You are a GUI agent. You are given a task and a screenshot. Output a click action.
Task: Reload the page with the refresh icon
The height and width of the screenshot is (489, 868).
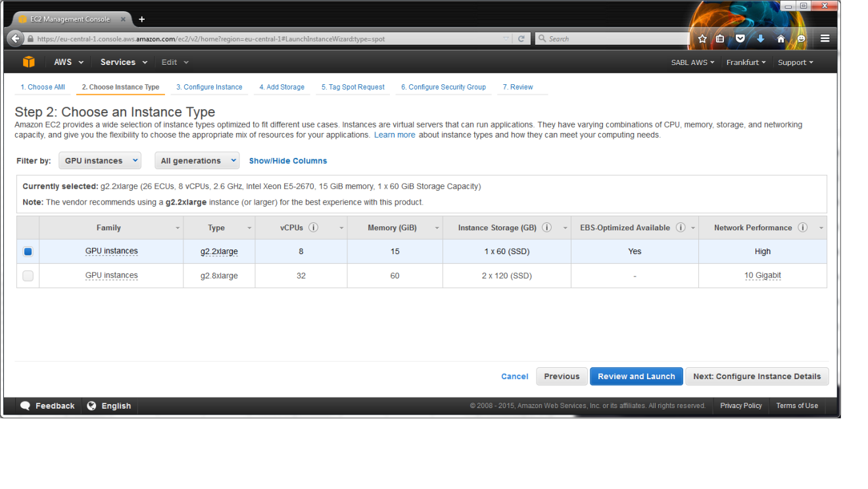(x=521, y=39)
